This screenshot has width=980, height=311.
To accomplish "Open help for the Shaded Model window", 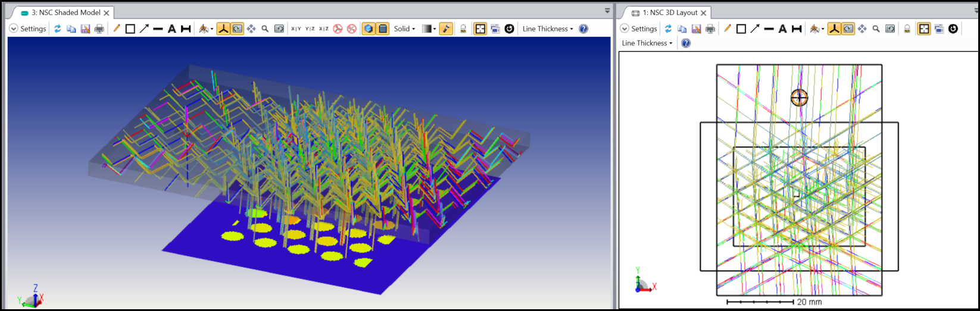I will [x=583, y=29].
